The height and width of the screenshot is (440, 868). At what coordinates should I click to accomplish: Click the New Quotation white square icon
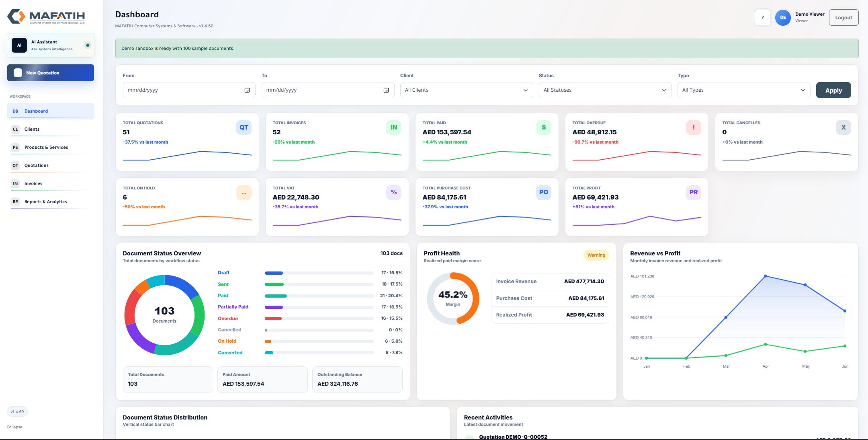(x=18, y=73)
